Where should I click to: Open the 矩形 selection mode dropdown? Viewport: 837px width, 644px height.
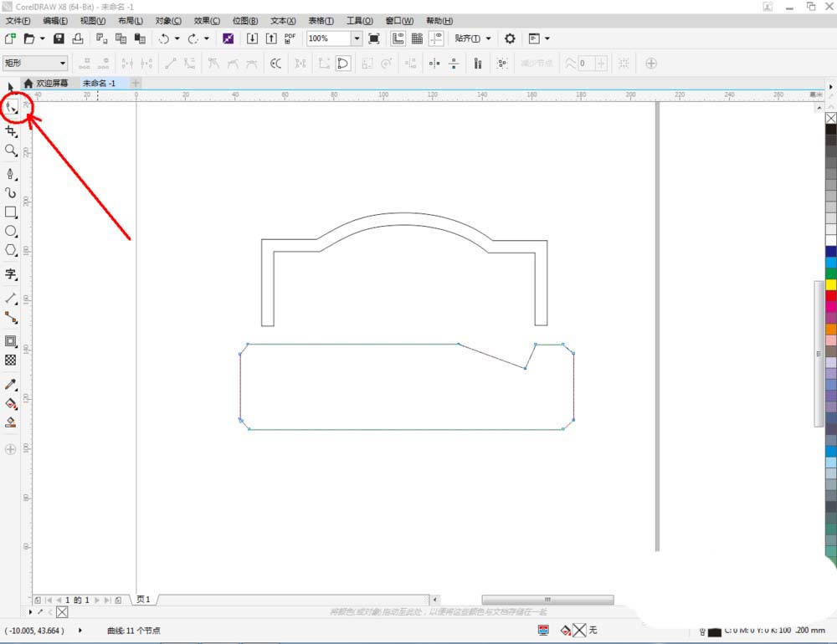pyautogui.click(x=35, y=63)
